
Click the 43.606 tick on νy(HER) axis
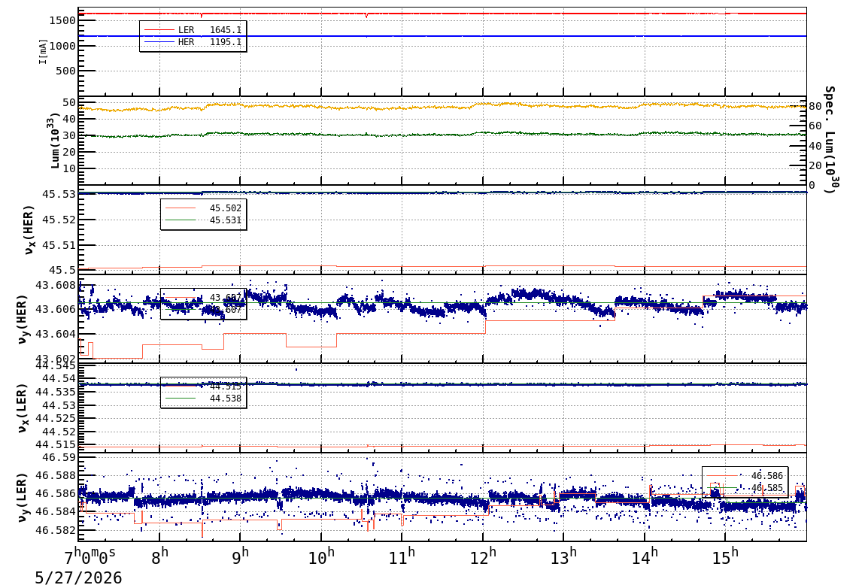pyautogui.click(x=56, y=309)
